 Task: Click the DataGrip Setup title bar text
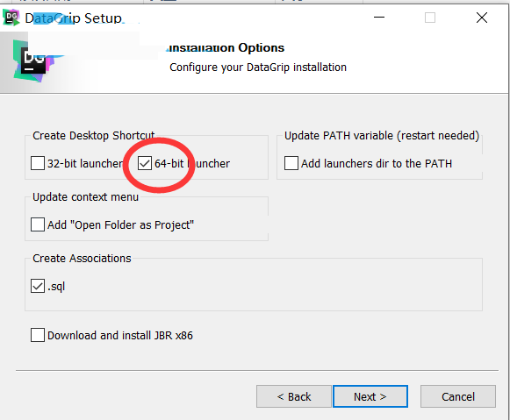73,18
